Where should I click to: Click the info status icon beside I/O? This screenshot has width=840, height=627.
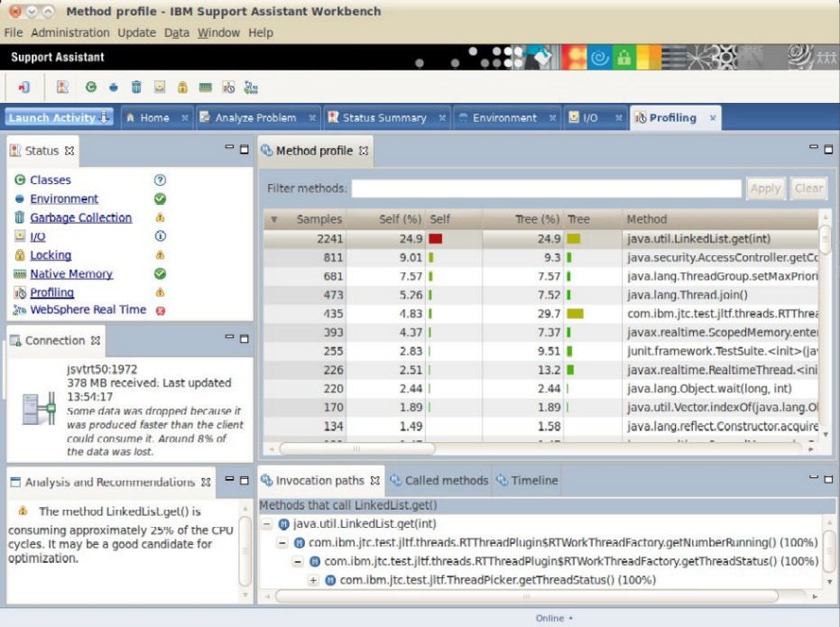tap(160, 236)
